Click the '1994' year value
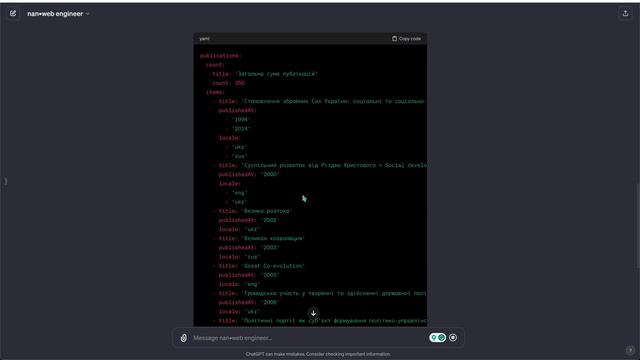The image size is (640, 360). pos(241,120)
